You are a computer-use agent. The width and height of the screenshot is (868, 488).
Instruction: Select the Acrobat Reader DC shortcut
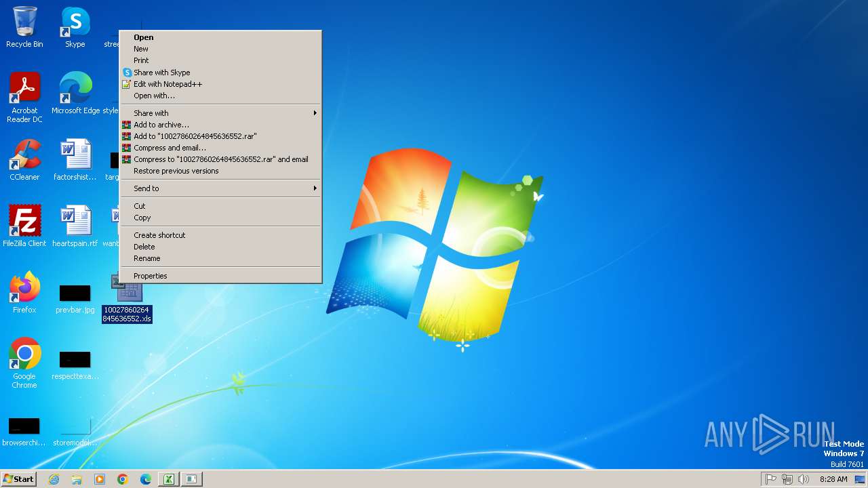point(24,97)
